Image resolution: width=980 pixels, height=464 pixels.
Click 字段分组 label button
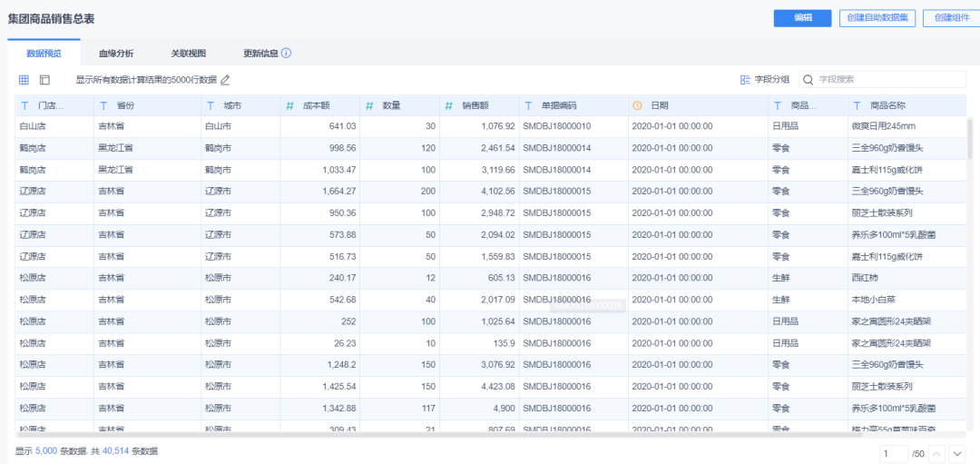point(772,79)
